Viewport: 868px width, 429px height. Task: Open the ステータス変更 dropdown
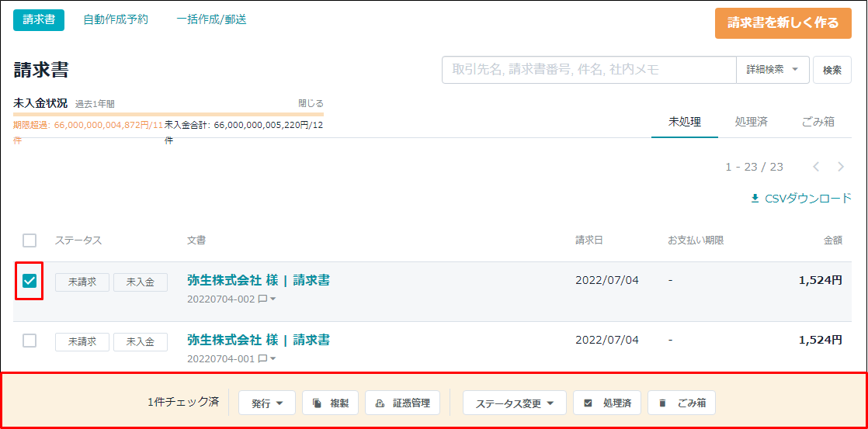tap(515, 403)
